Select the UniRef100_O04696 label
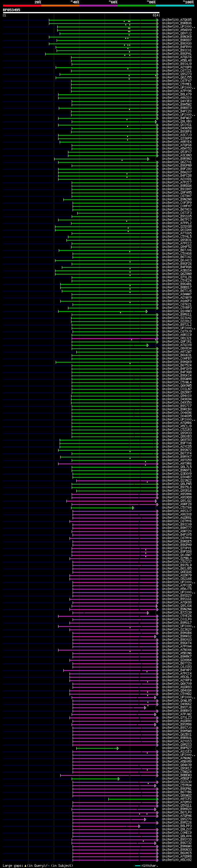Screen dimensions: 197x868 click(x=176, y=412)
